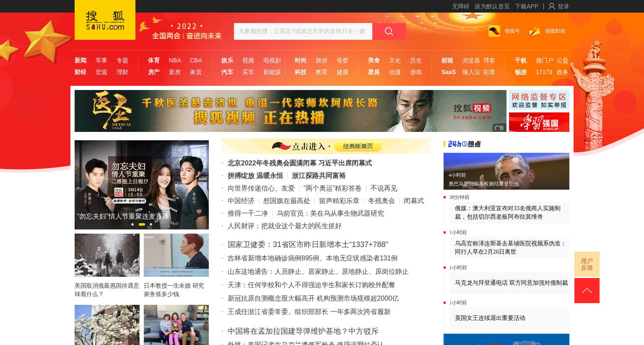Open the 美食 navigation item

pyautogui.click(x=374, y=60)
